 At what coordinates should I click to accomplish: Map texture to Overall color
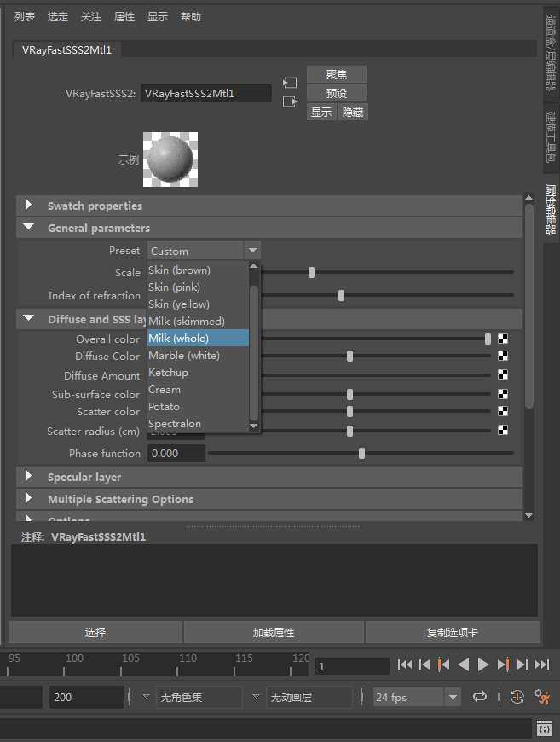(503, 339)
